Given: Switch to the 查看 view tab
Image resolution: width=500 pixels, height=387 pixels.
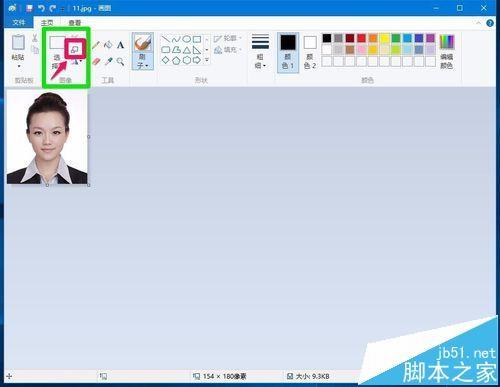Looking at the screenshot, I should 75,22.
